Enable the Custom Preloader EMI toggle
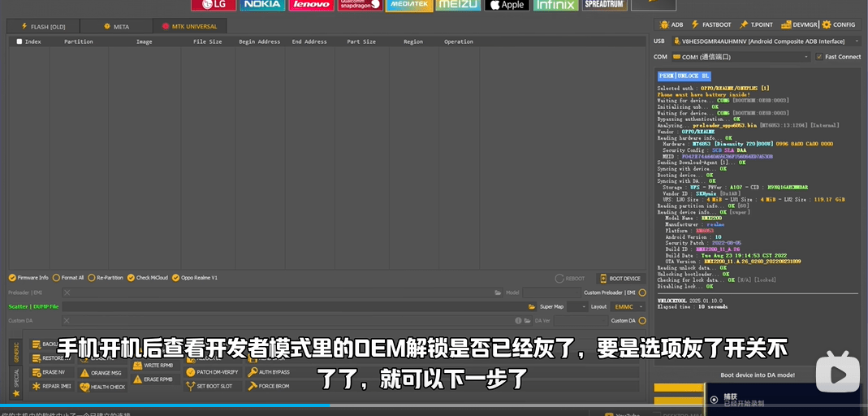This screenshot has height=416, width=868. [x=642, y=292]
